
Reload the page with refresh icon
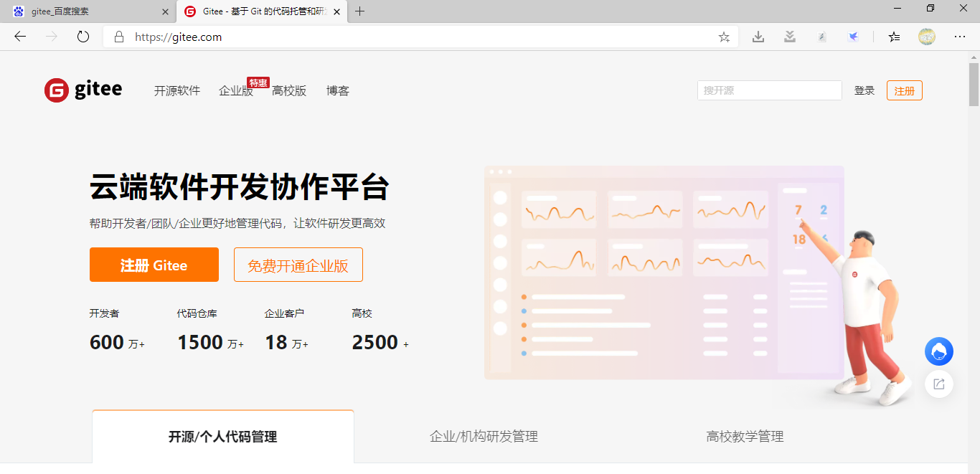point(83,37)
